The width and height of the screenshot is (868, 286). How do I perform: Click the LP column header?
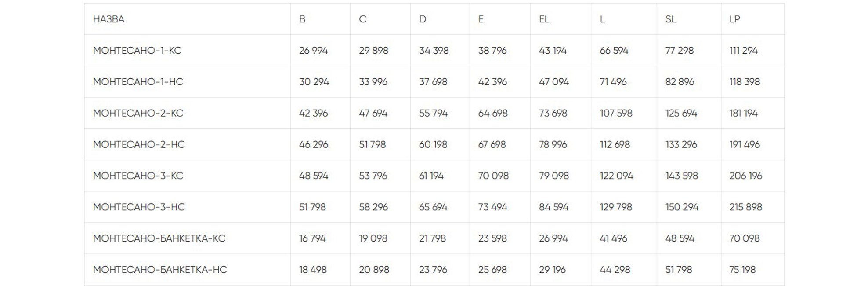[734, 19]
